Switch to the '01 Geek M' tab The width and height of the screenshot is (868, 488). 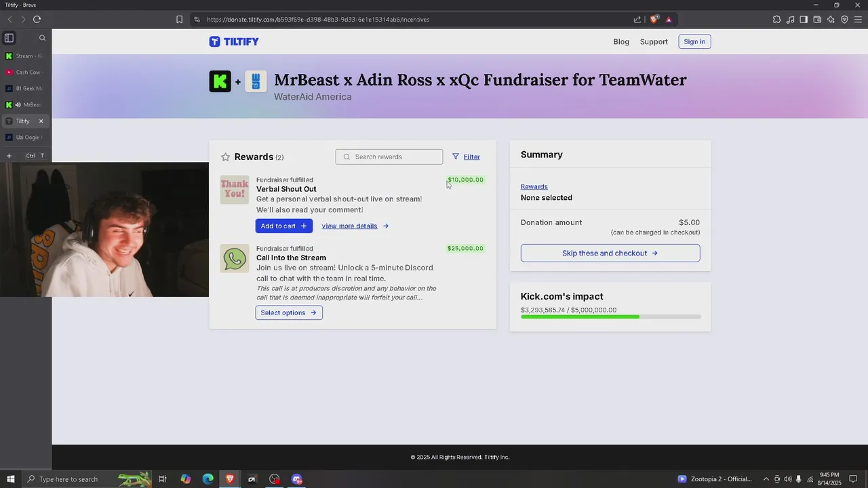point(26,89)
